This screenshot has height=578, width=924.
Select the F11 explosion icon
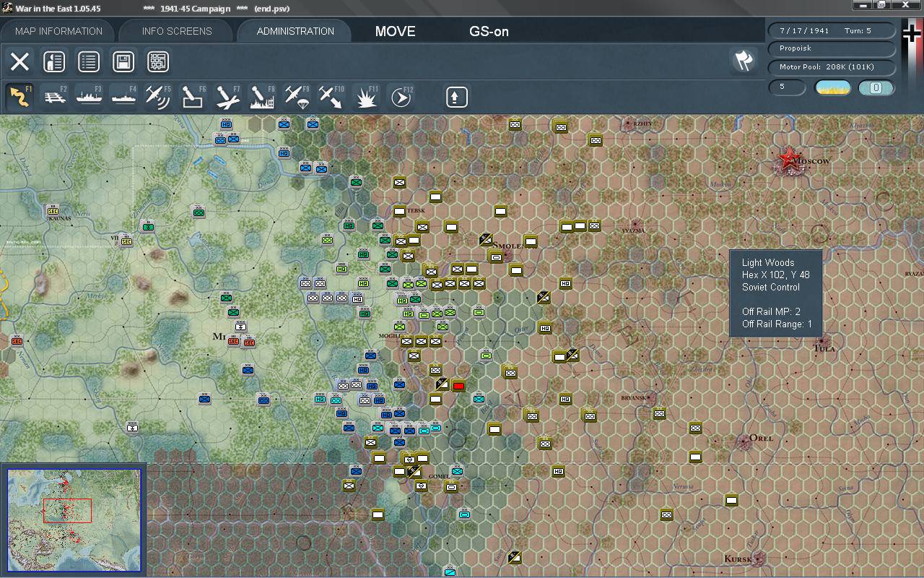(x=367, y=97)
